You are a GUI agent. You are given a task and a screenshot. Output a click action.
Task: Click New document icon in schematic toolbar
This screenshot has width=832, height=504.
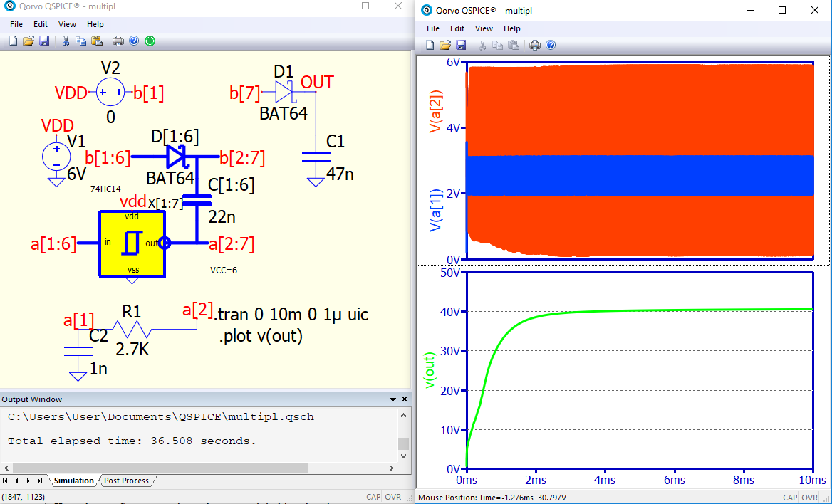14,41
